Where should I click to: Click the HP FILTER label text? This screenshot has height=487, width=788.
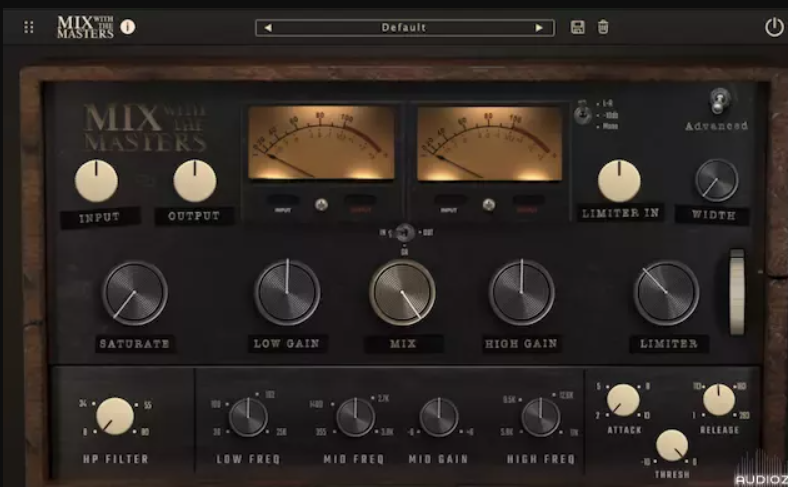(116, 459)
